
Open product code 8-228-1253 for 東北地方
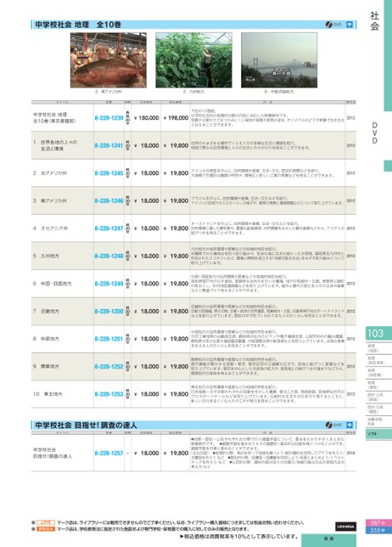(109, 394)
